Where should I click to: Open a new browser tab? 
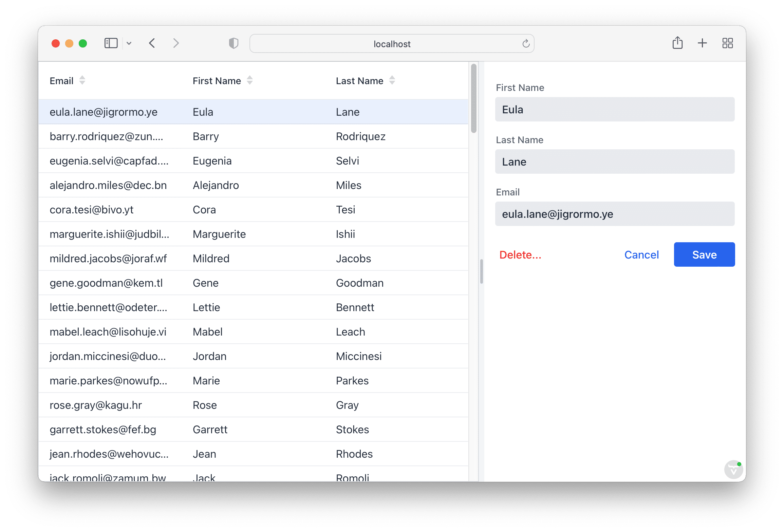(702, 43)
